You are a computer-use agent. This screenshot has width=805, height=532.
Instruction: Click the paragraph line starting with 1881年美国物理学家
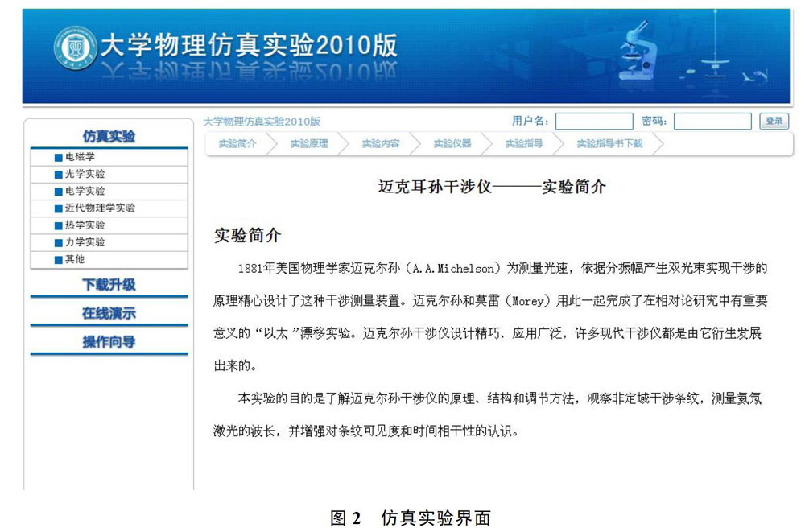(x=502, y=268)
